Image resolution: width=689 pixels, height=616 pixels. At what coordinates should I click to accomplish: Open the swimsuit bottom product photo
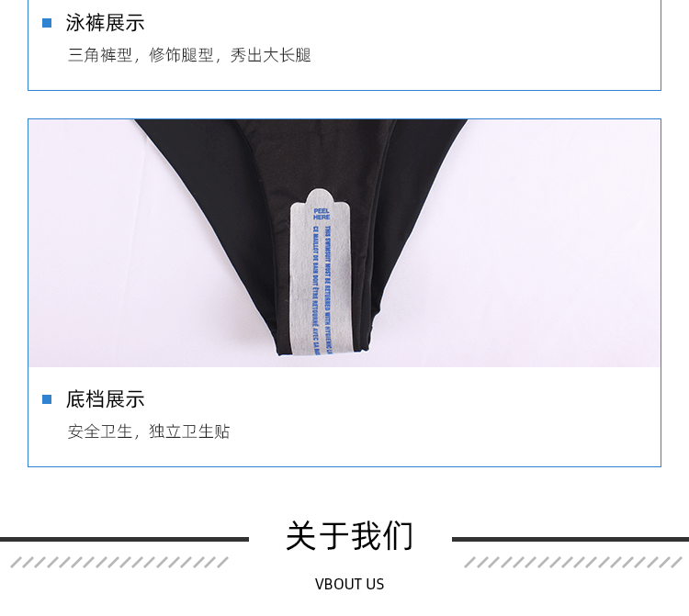[344, 242]
